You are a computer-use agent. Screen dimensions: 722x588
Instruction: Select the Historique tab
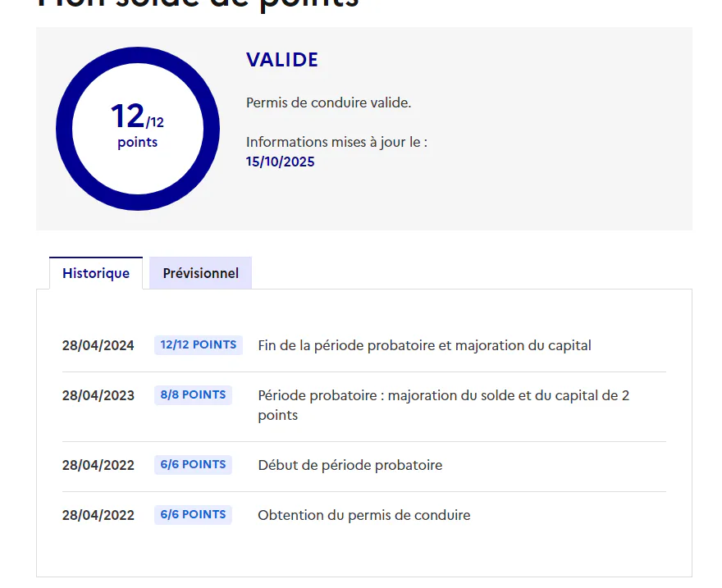click(x=96, y=273)
